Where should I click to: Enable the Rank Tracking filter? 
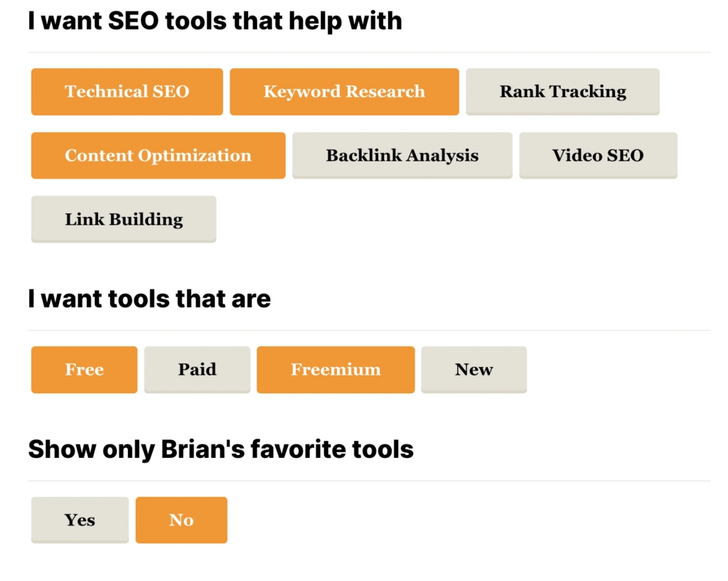(x=562, y=92)
